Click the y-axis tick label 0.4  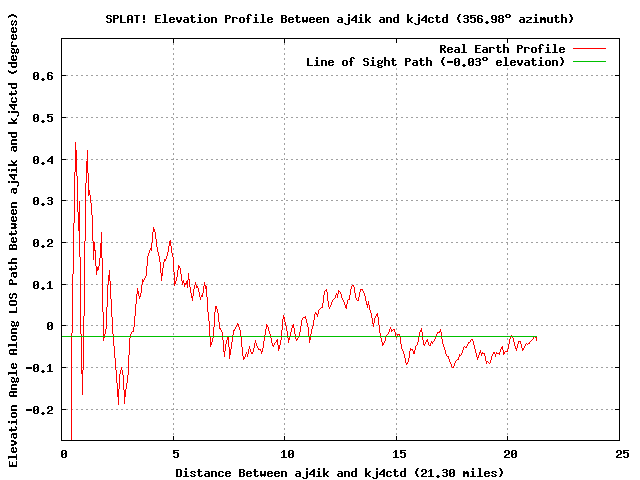(43, 160)
